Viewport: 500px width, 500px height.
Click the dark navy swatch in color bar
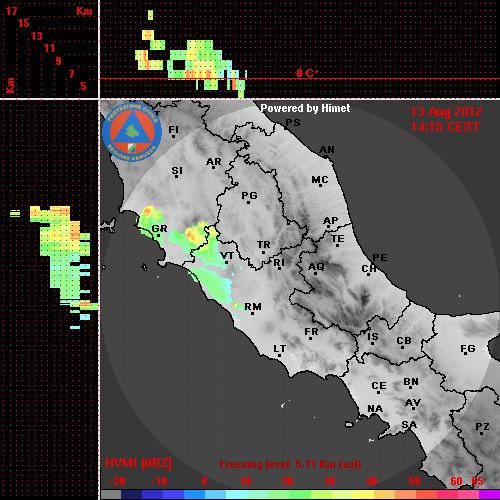point(131,495)
